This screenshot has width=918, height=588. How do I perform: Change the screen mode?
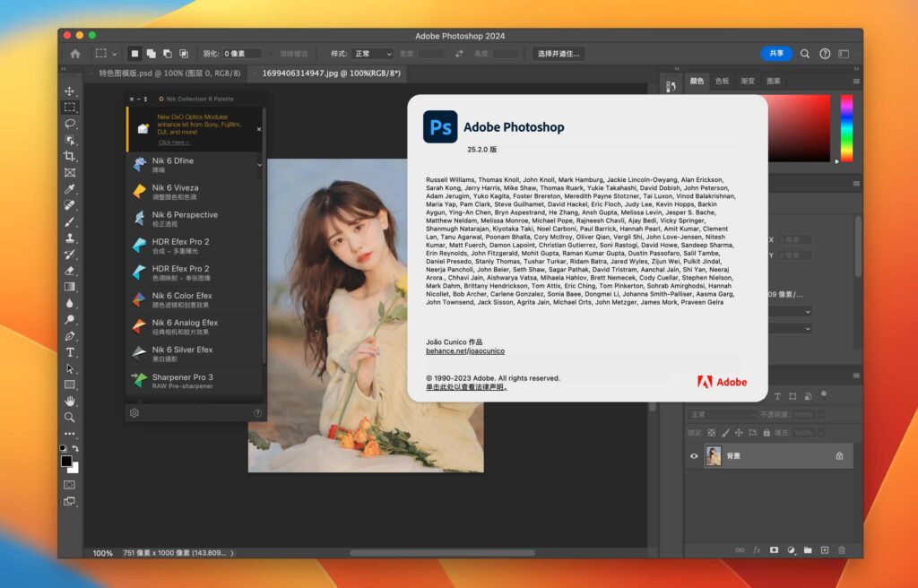70,501
